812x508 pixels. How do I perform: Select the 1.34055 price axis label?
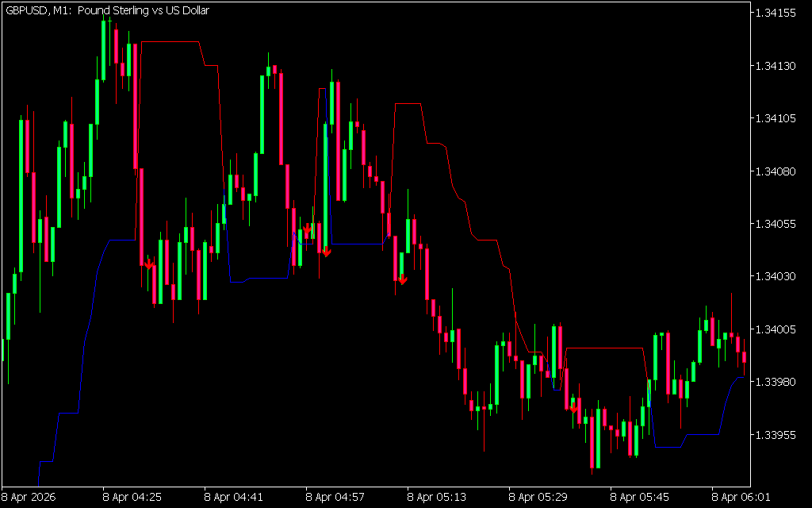[777, 224]
